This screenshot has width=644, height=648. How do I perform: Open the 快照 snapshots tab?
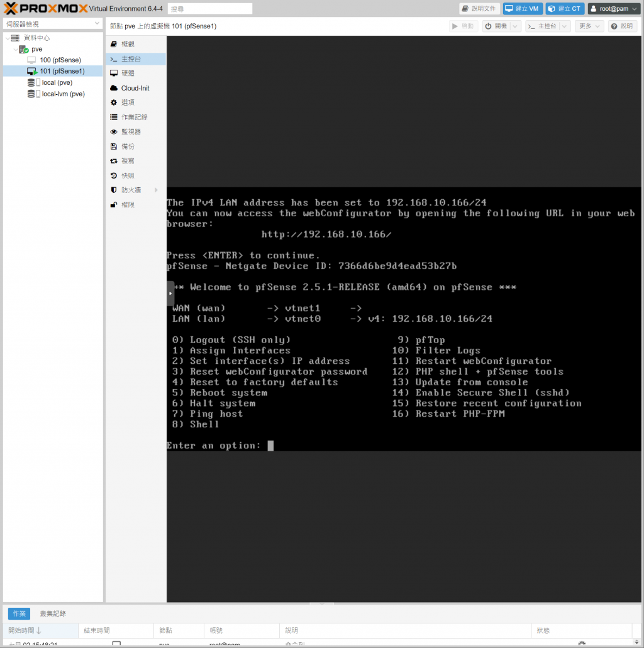pos(136,175)
